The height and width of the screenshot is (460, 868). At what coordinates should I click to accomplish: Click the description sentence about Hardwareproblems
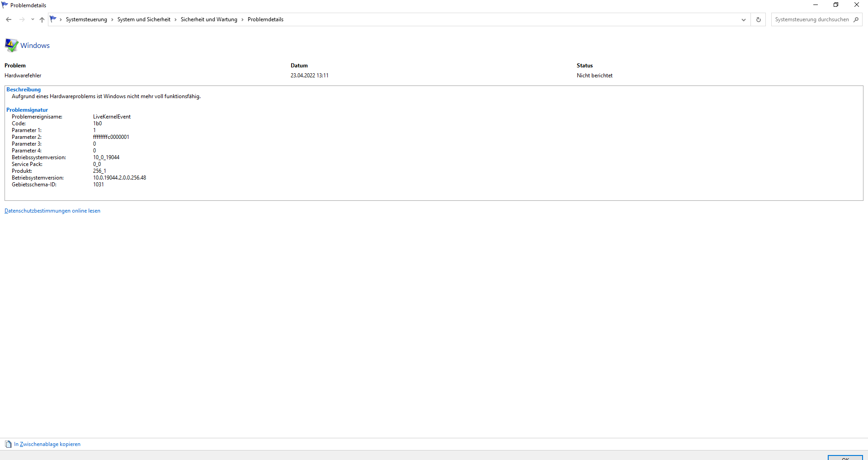(x=106, y=96)
